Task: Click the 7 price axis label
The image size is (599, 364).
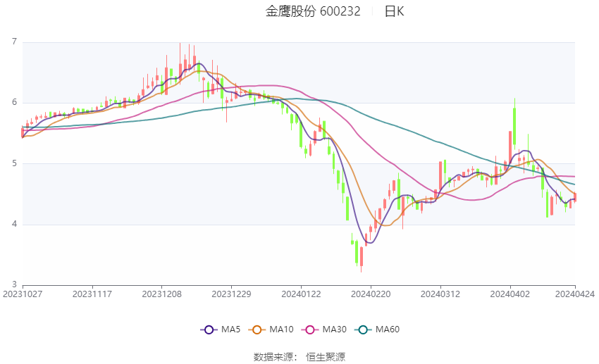Action: 15,42
